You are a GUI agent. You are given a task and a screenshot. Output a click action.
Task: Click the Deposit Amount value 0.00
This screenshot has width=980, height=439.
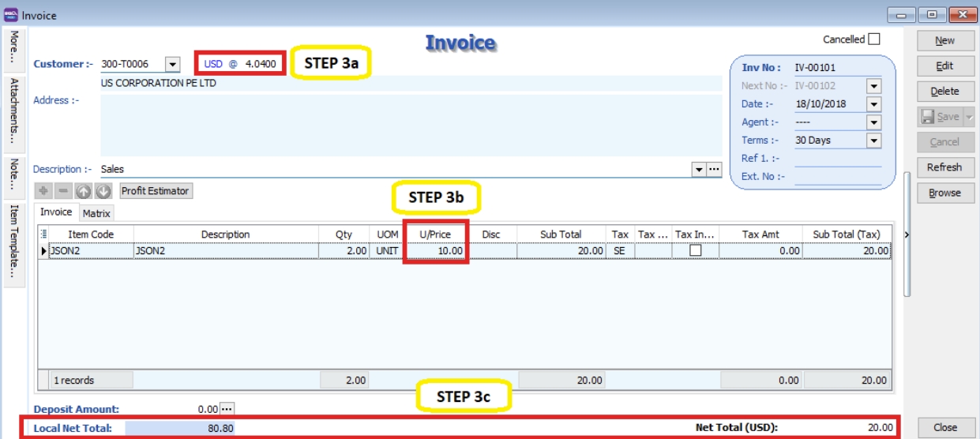[208, 409]
